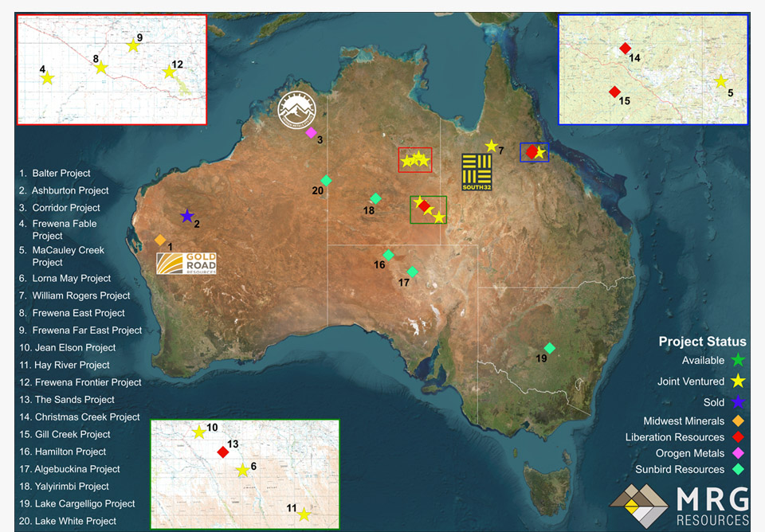Click the green diamond marker numbered 18
The height and width of the screenshot is (532, 765).
click(x=375, y=198)
